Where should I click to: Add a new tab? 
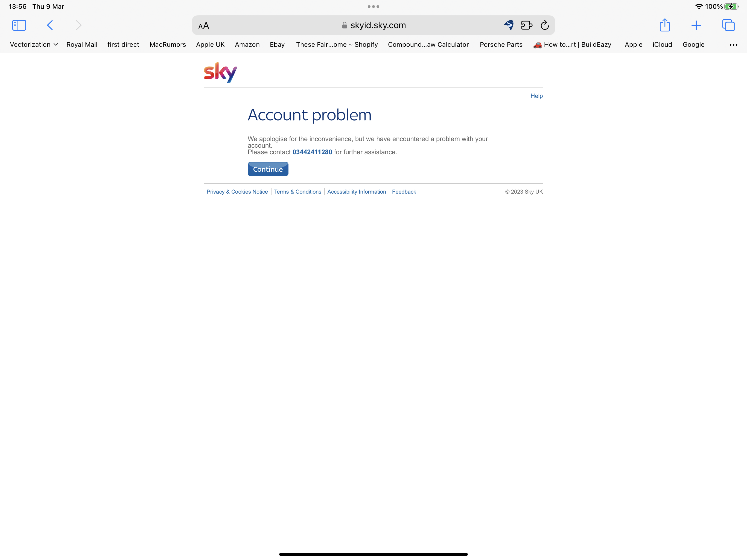(696, 25)
